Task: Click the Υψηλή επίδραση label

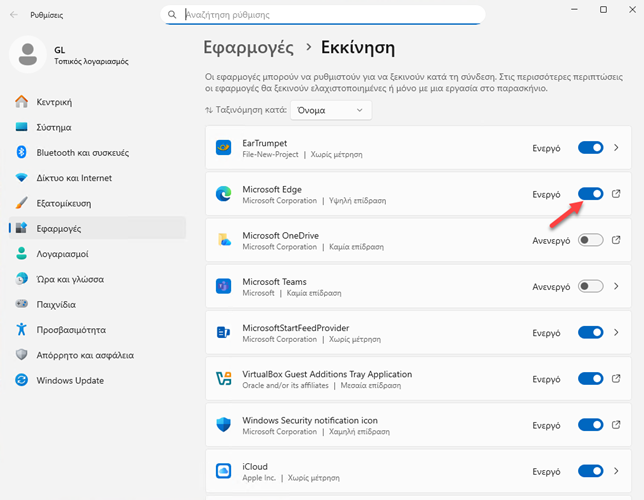Action: click(x=357, y=201)
